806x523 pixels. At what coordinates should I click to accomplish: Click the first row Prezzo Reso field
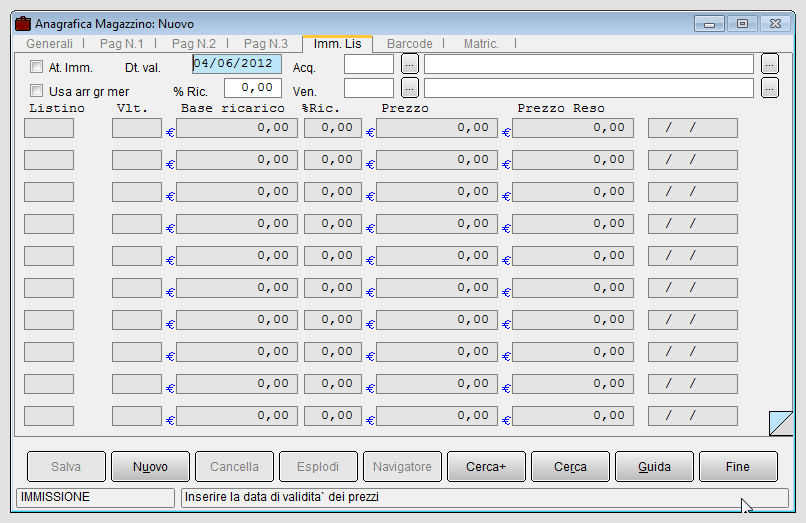coord(573,128)
